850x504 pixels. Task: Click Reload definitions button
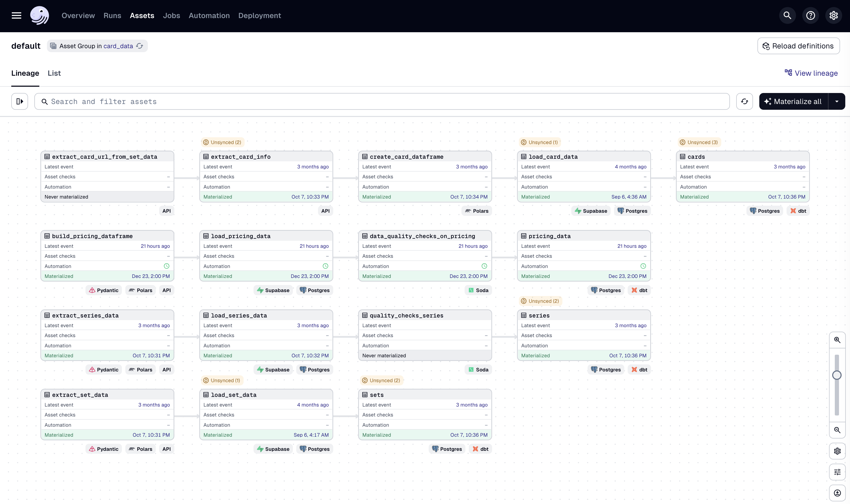798,46
